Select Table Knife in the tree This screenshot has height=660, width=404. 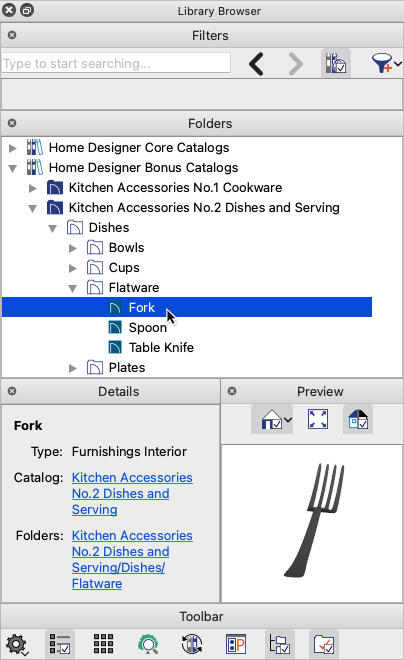coord(161,348)
